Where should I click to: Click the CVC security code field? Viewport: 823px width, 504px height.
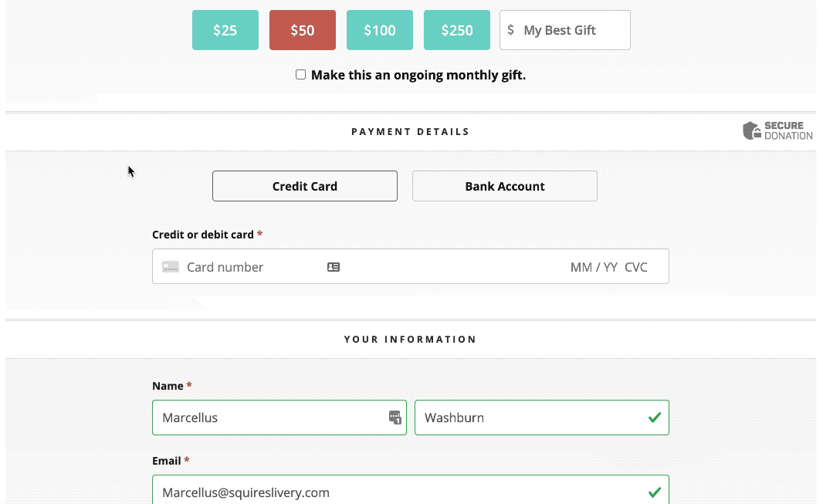pos(635,267)
